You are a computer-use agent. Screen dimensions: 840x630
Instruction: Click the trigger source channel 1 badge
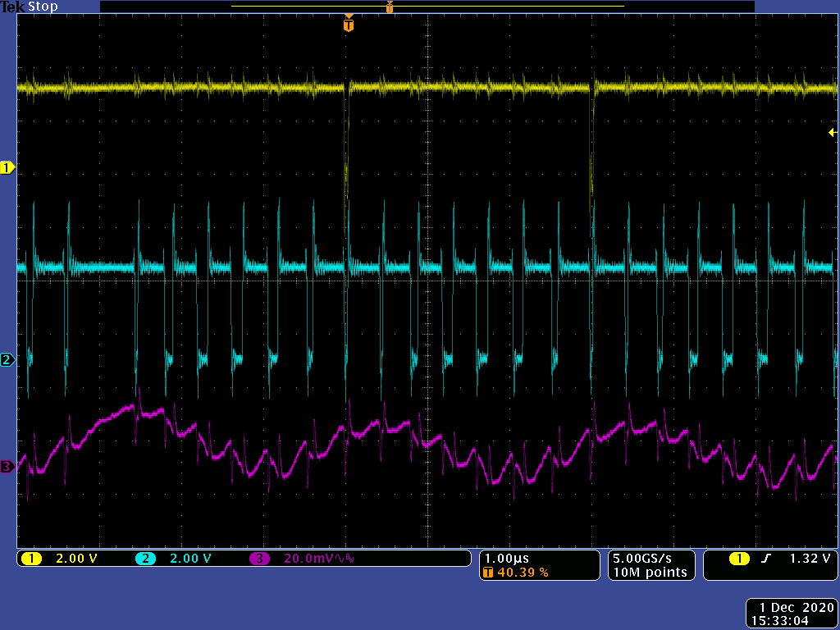739,559
